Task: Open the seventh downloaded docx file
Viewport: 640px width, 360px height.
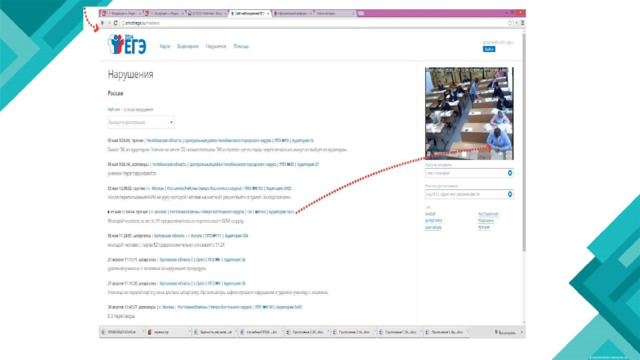Action: 399,332
